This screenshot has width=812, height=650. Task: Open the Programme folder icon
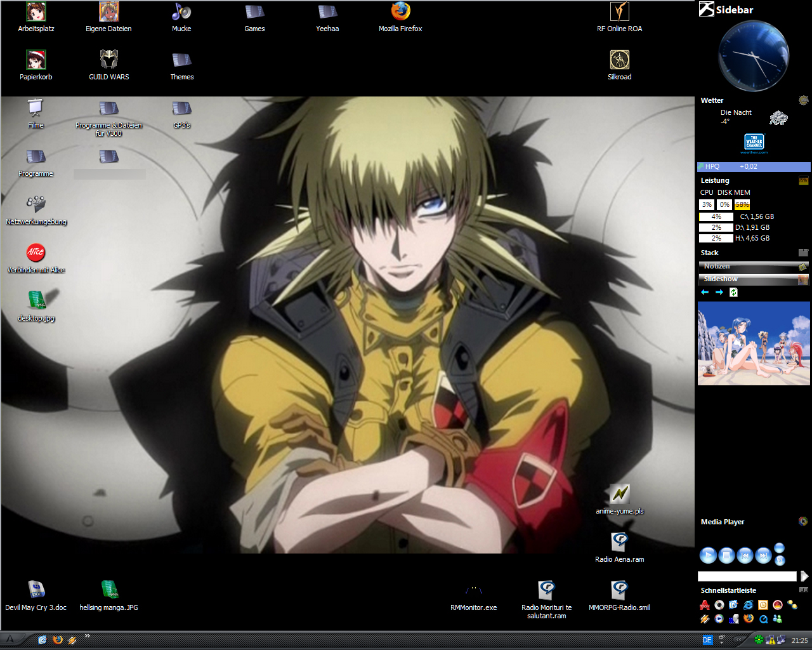36,162
